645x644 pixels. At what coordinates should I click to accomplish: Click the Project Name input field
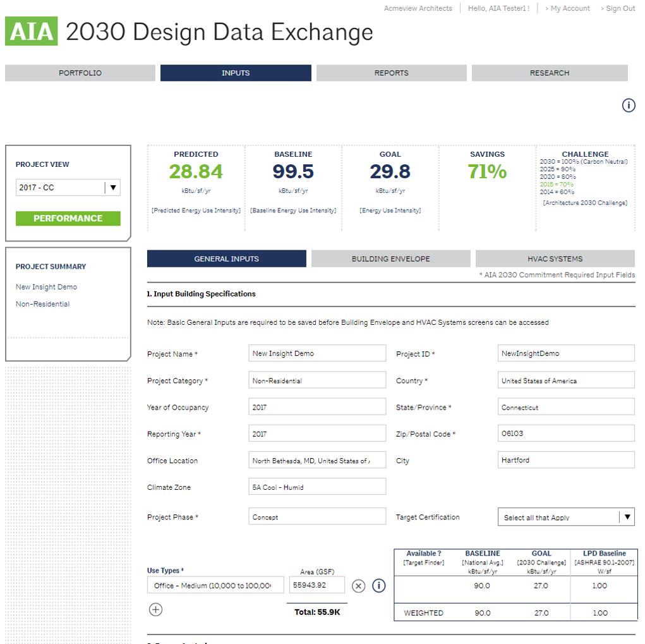(316, 353)
